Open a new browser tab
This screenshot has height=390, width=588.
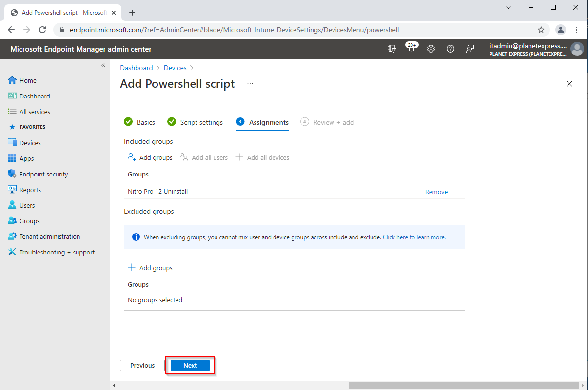(x=132, y=13)
